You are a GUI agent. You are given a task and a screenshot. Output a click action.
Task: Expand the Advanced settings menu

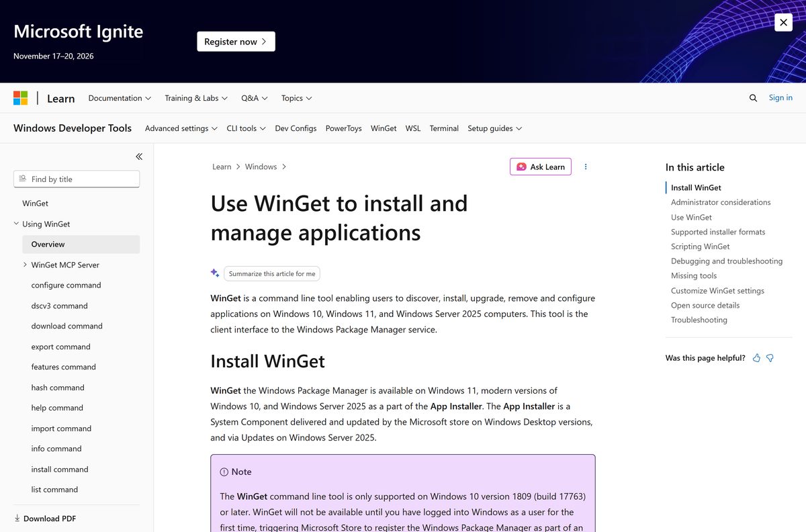(x=181, y=128)
